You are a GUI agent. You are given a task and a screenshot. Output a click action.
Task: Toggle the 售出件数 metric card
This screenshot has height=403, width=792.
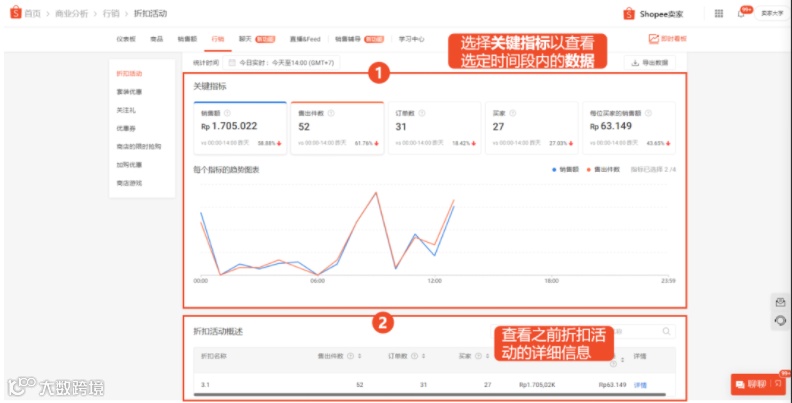tap(337, 128)
